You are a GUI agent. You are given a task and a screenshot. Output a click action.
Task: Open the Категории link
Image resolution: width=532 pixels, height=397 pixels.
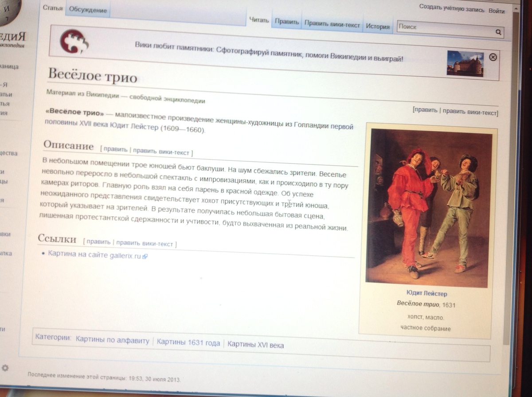pos(52,338)
